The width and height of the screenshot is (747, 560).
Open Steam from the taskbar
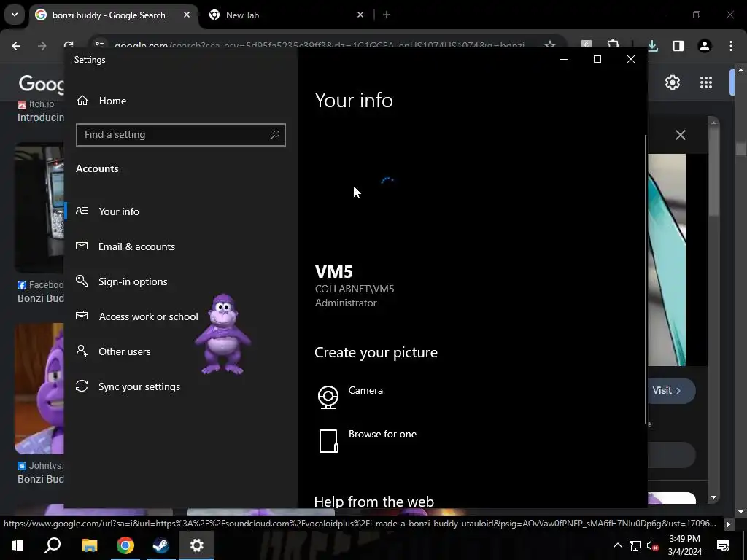point(161,545)
